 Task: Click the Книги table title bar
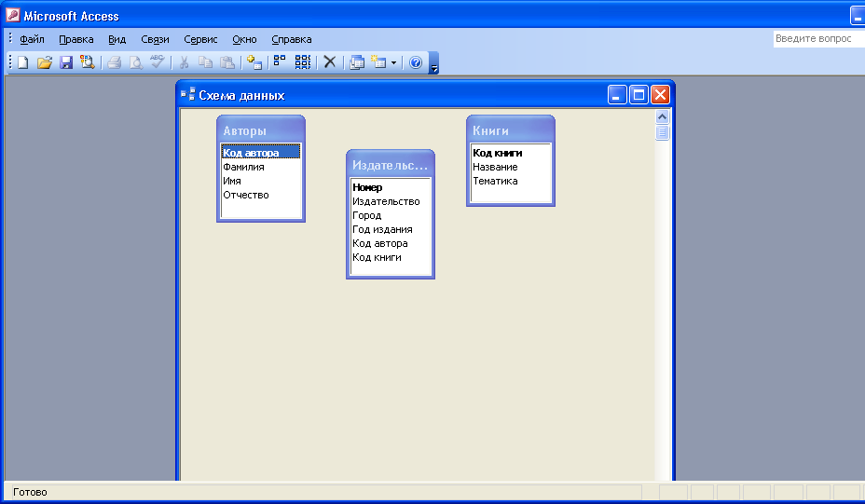(x=511, y=130)
